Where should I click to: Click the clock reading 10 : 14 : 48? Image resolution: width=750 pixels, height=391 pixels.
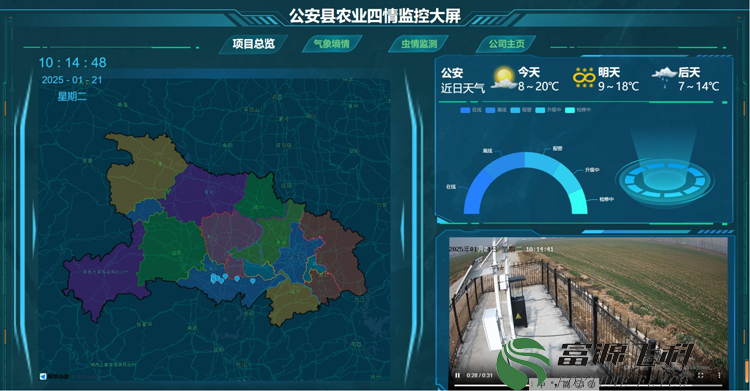pyautogui.click(x=72, y=63)
